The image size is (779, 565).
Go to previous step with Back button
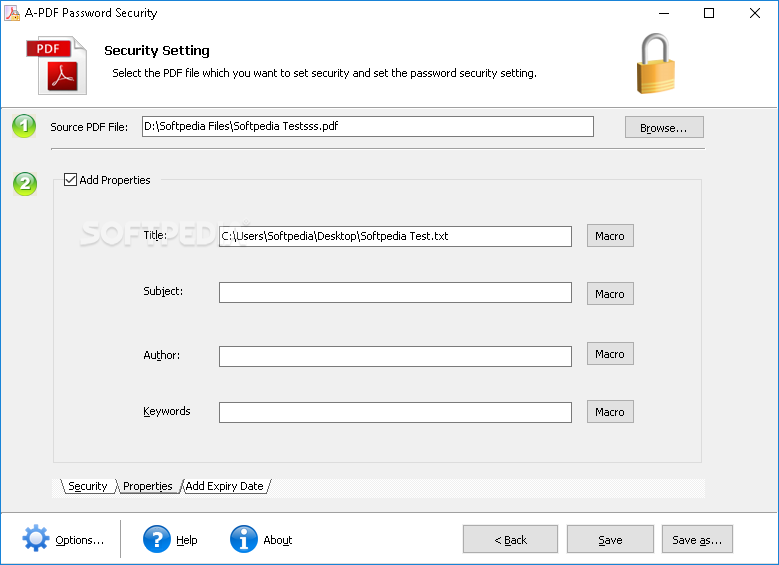510,539
